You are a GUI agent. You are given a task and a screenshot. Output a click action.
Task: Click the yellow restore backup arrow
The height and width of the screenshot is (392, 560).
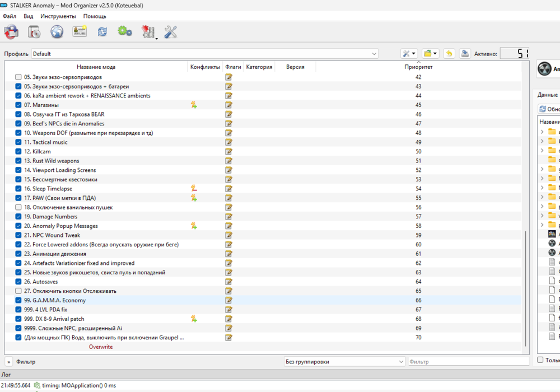(x=449, y=54)
